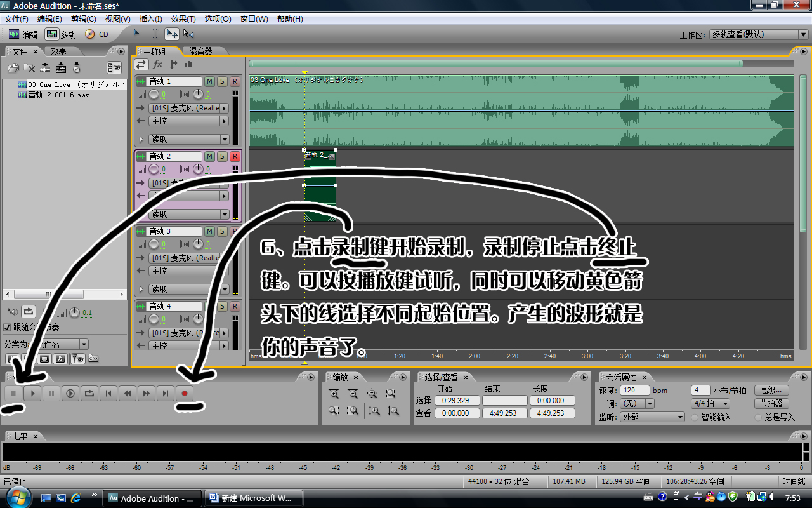
Task: Click Go to Beginning transport button
Action: (x=108, y=394)
